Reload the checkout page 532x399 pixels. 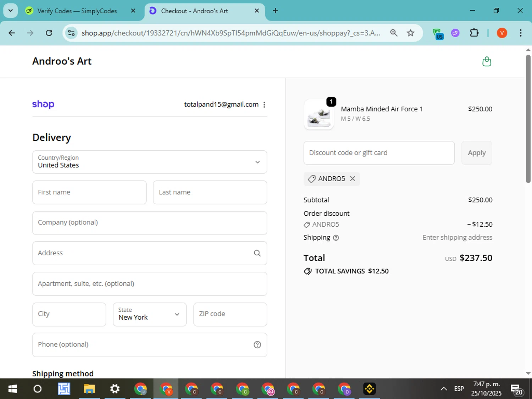click(x=49, y=33)
